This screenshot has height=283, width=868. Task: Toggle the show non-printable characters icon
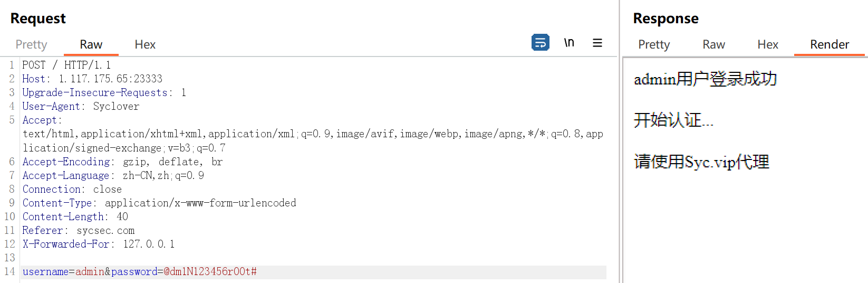click(569, 43)
